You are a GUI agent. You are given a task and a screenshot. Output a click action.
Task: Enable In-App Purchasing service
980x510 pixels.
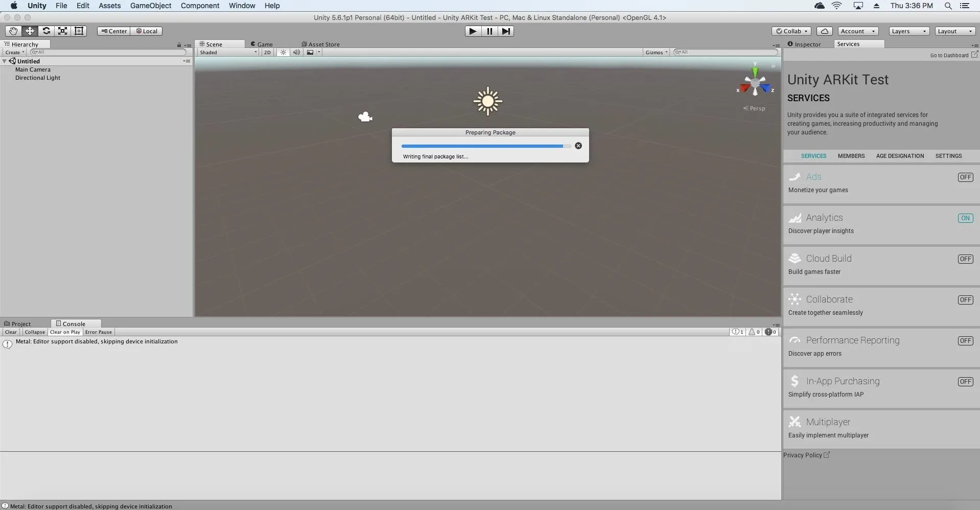coord(965,382)
